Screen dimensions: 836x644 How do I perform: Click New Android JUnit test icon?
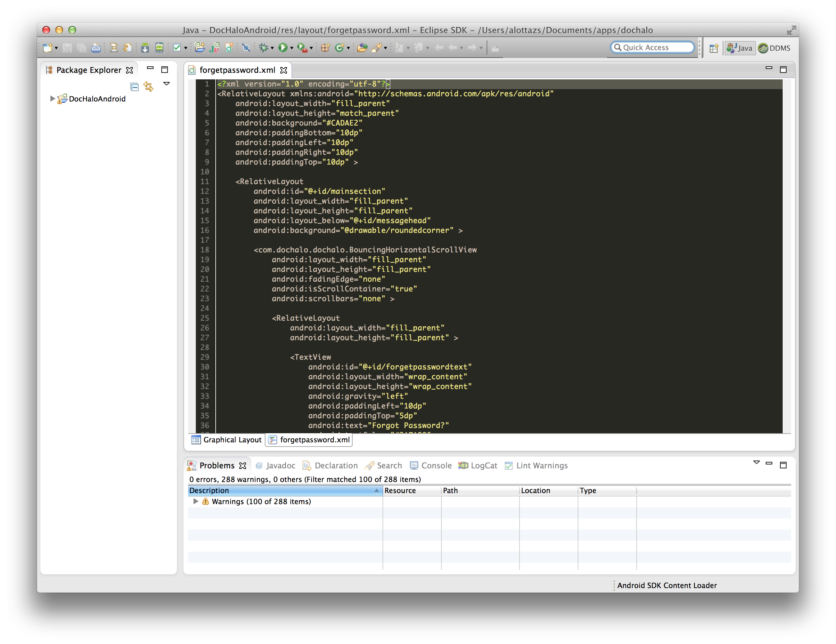click(x=215, y=48)
